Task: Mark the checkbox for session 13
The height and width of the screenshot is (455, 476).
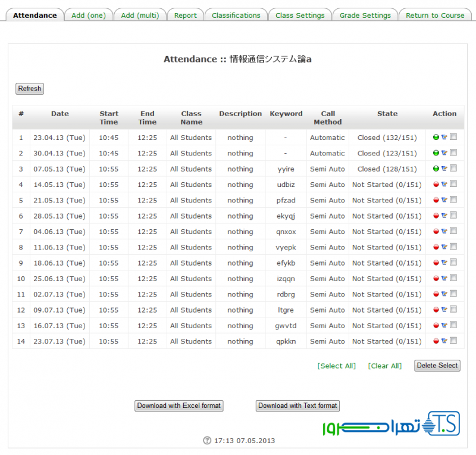Action: pos(453,325)
